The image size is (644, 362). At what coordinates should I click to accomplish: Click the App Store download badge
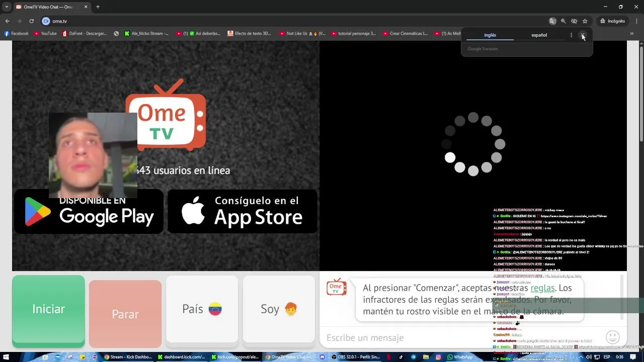tap(242, 212)
